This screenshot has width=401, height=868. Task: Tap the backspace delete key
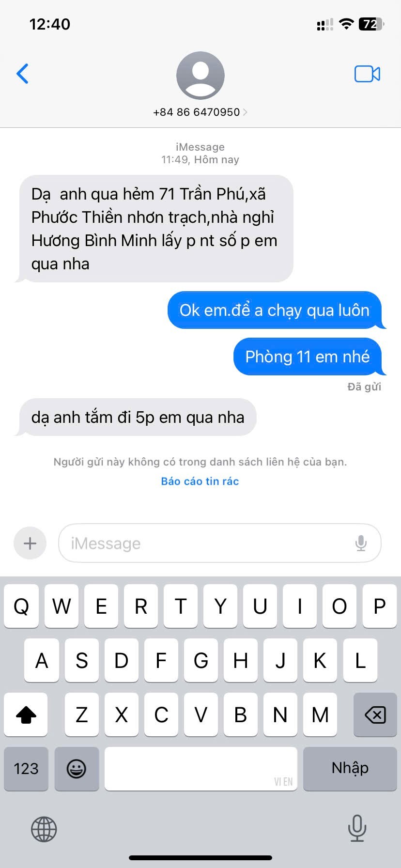[375, 714]
